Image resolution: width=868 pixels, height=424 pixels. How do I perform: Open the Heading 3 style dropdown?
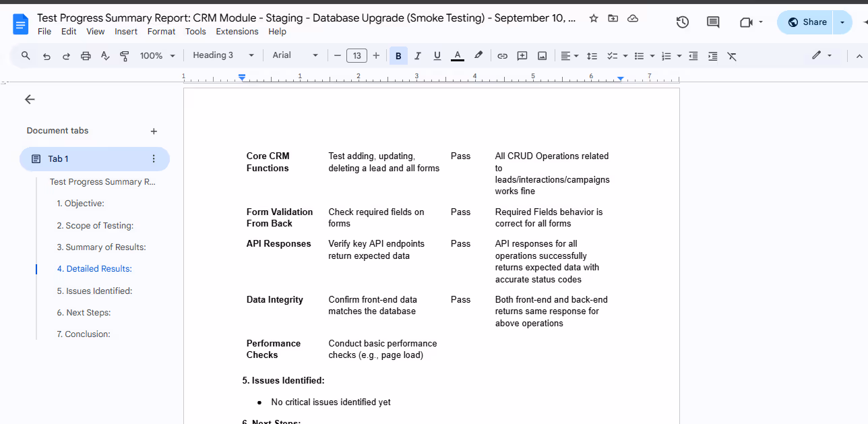click(223, 55)
